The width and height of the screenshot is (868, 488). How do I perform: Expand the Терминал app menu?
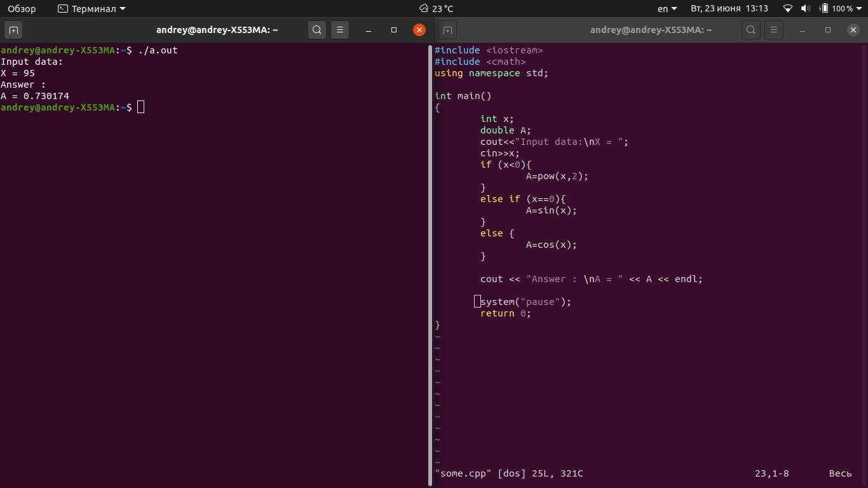point(92,9)
